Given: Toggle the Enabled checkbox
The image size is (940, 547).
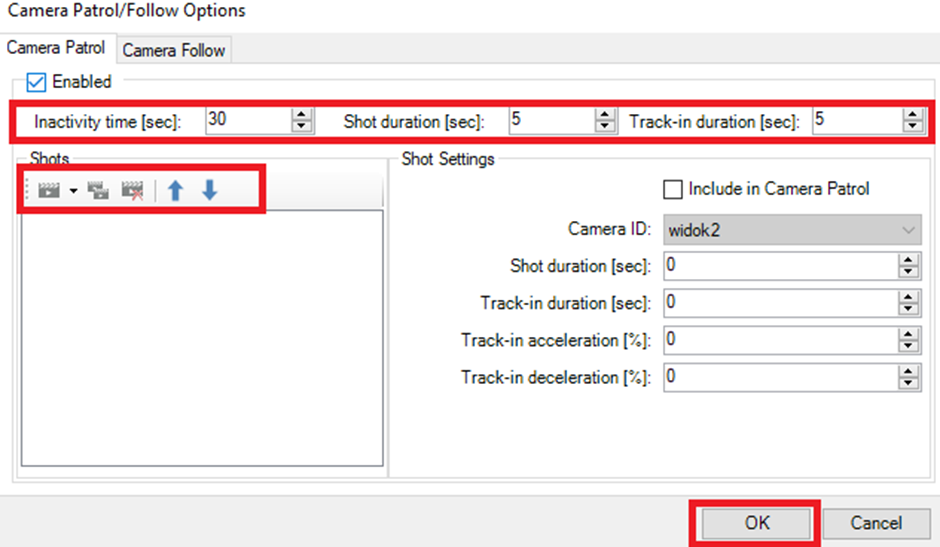Looking at the screenshot, I should 36,82.
